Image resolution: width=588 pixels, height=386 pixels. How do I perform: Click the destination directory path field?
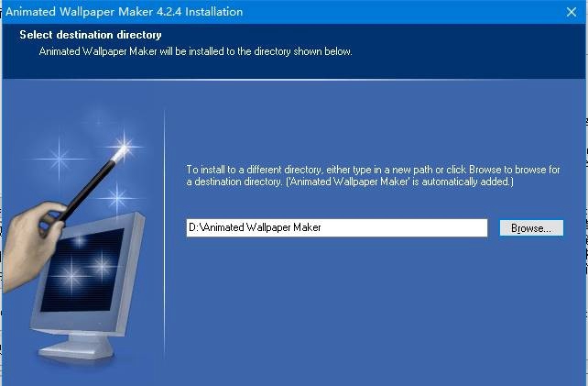click(337, 228)
